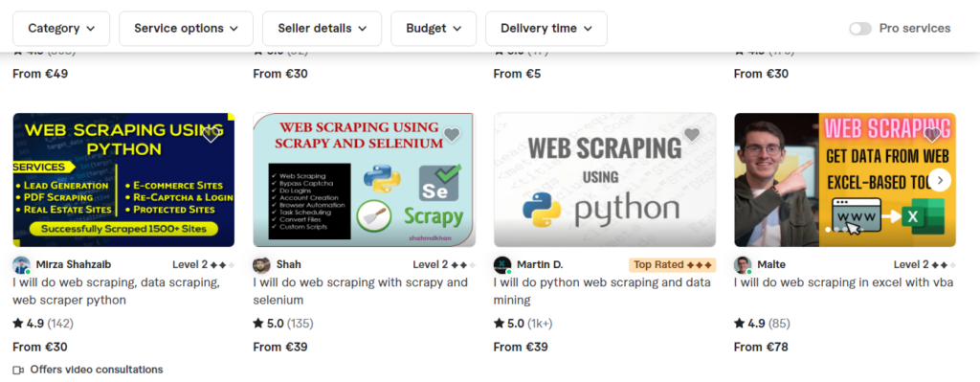Screen dimensions: 980x382
Task: Open Shah's seller avatar
Action: pos(262,265)
